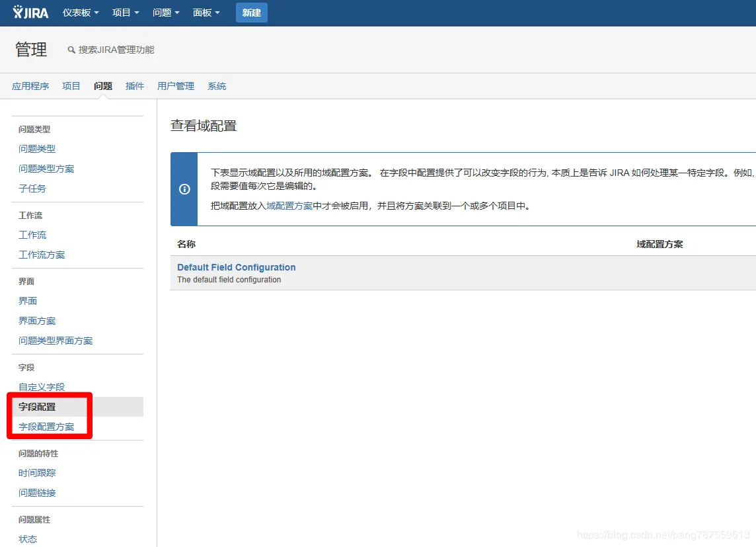
Task: Open 工作流方案 in the sidebar
Action: (42, 255)
